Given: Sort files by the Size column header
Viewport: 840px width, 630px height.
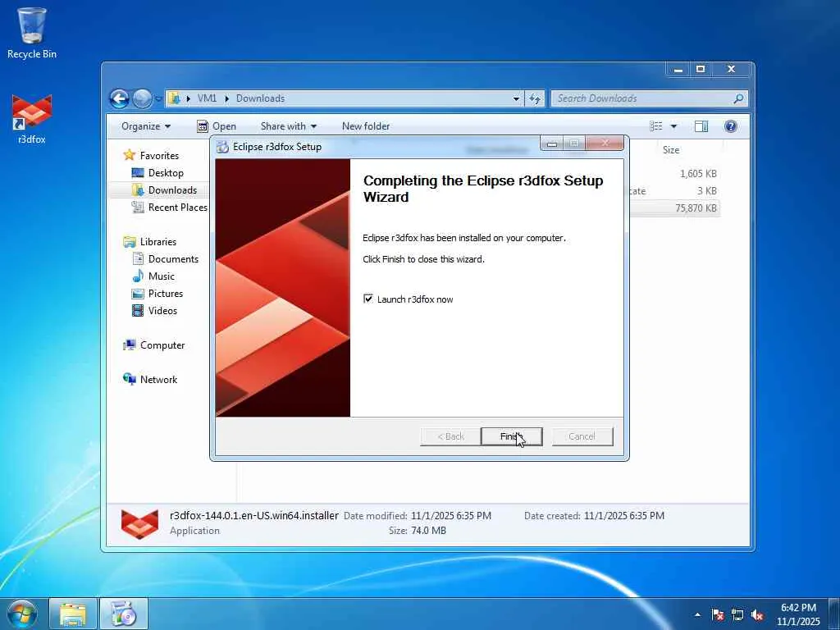Looking at the screenshot, I should 671,150.
